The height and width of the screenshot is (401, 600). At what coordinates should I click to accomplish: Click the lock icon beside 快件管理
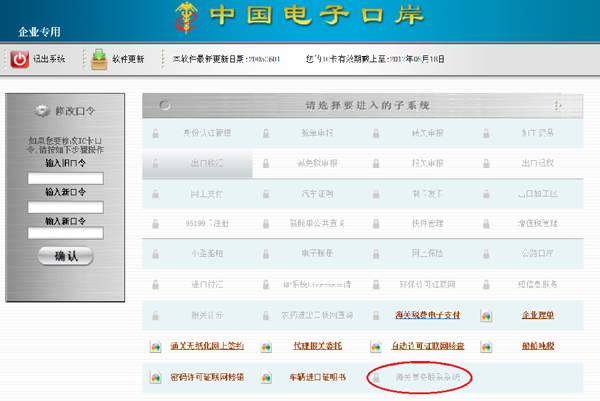click(x=376, y=223)
